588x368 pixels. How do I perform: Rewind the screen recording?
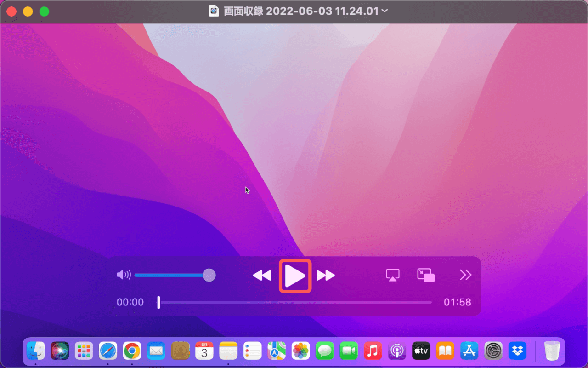(x=262, y=276)
